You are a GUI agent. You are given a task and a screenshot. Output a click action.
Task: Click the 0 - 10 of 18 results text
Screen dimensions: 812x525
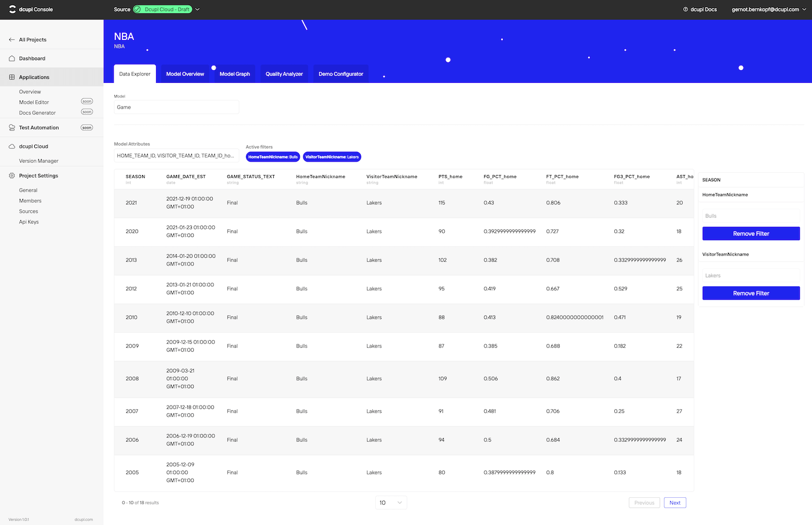click(140, 502)
